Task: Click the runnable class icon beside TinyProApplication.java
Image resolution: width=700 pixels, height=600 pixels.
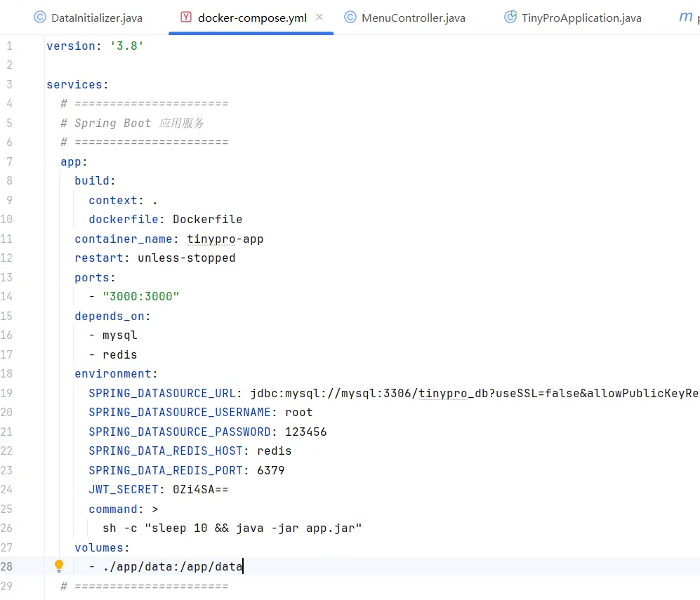Action: tap(510, 18)
